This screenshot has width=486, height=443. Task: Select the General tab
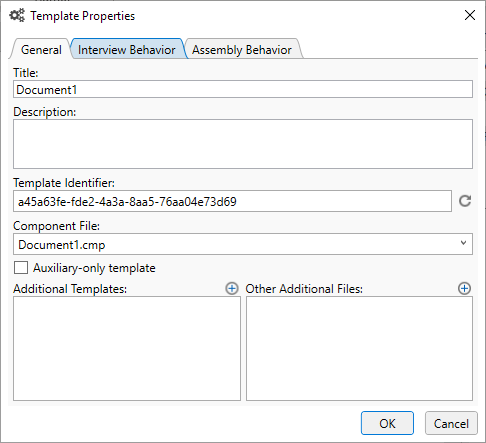click(x=41, y=49)
